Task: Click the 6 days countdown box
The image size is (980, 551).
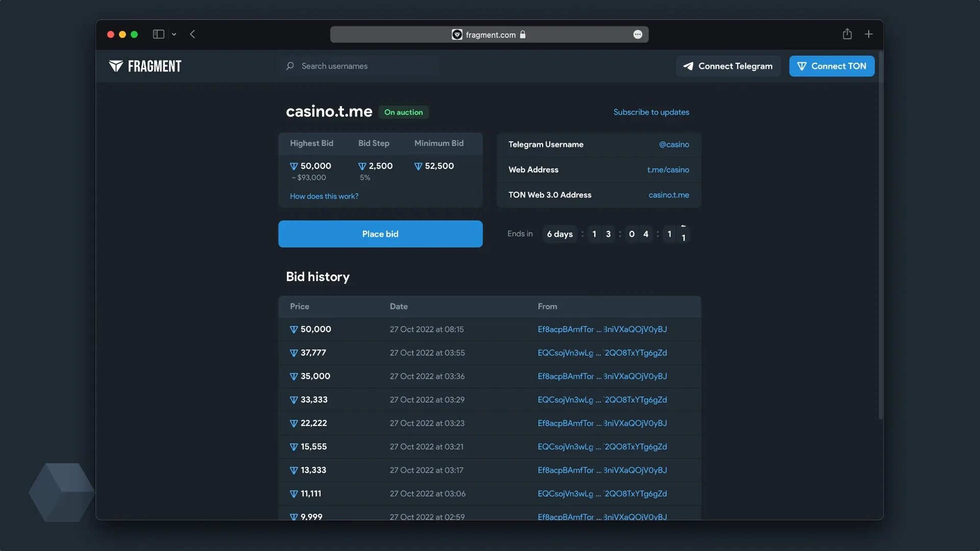Action: click(x=560, y=234)
